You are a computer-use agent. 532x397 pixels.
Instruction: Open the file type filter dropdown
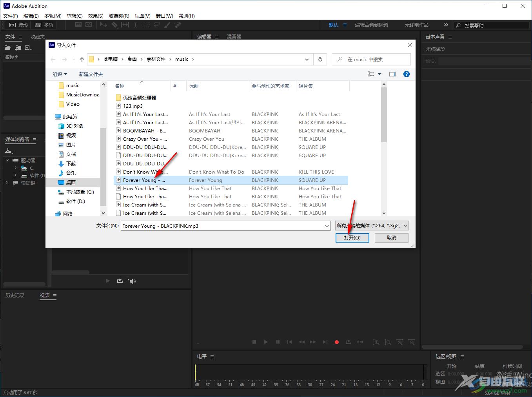tap(372, 225)
